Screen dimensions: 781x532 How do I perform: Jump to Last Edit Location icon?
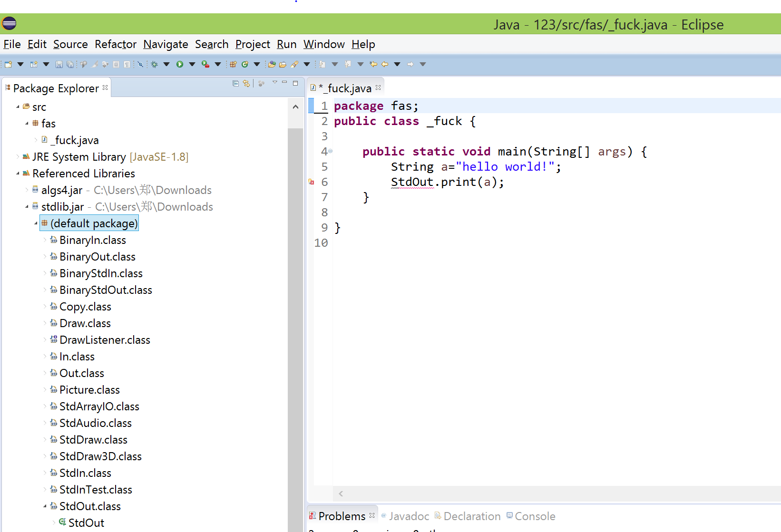click(373, 64)
